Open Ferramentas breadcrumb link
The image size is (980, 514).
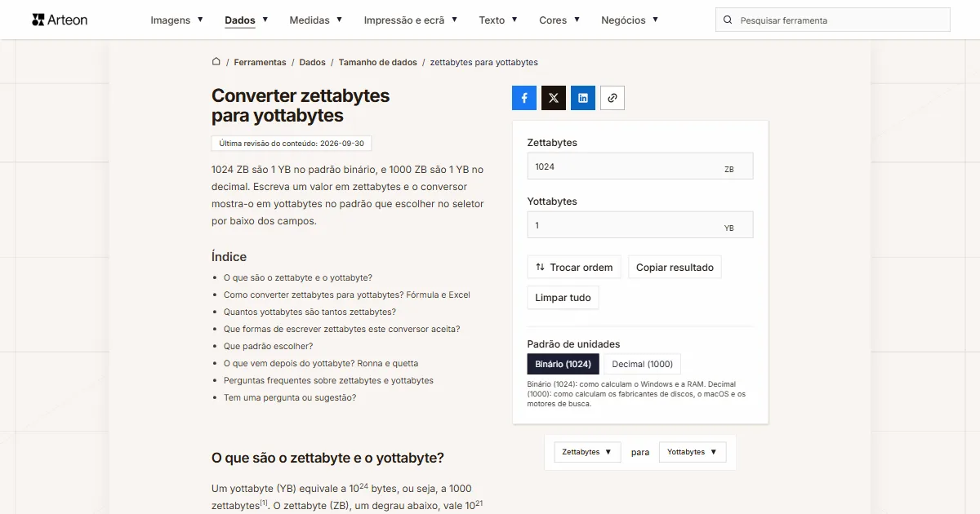(260, 62)
